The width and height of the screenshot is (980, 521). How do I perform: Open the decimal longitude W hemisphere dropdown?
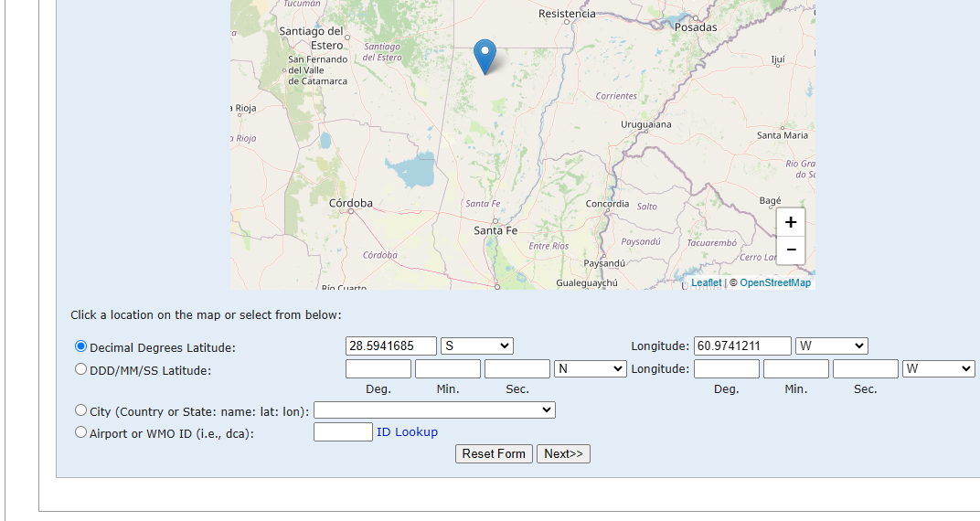pos(831,346)
